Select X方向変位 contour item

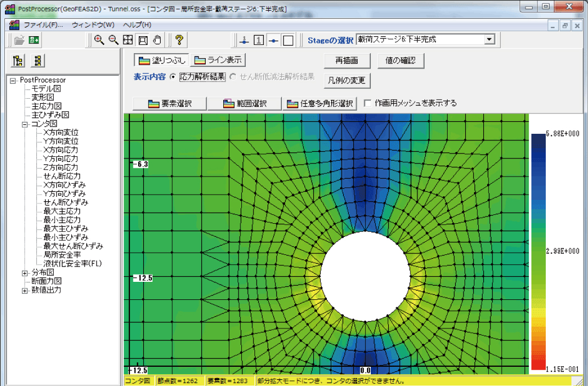(61, 132)
